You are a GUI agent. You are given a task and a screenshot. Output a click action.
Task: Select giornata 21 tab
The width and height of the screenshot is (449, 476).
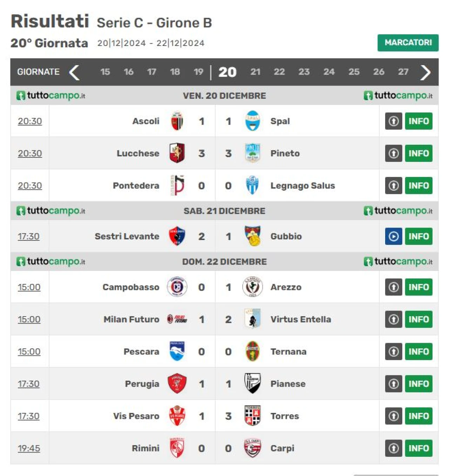click(255, 72)
